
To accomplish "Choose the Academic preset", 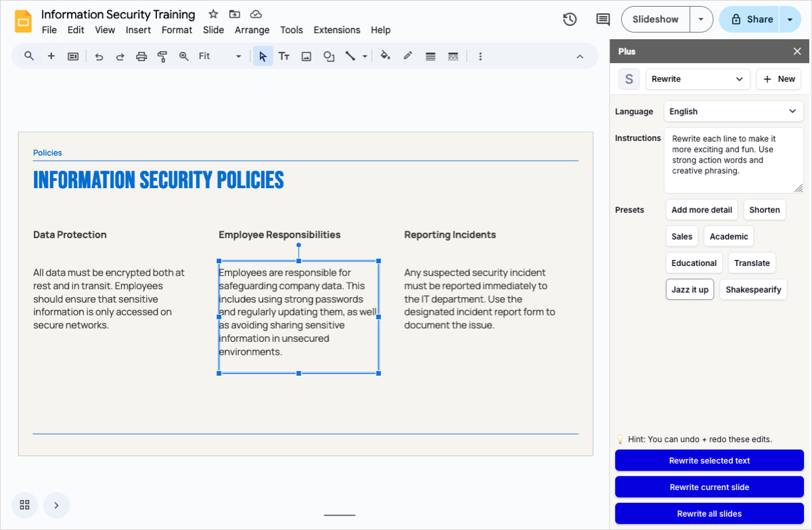I will 729,236.
